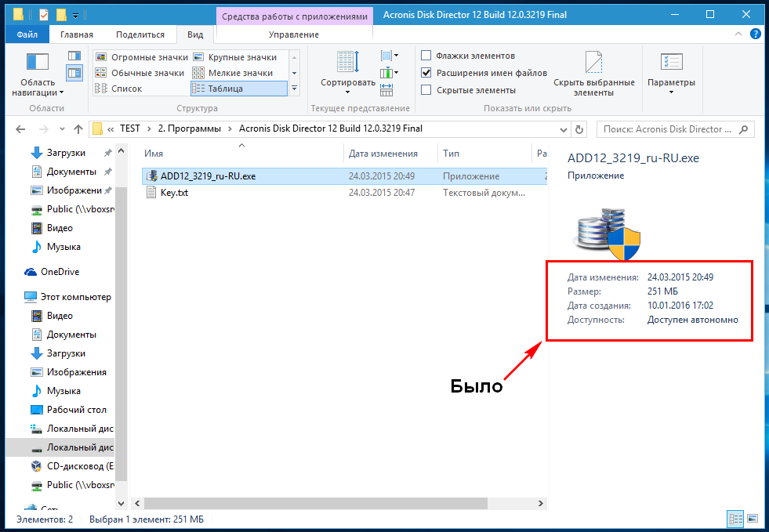This screenshot has height=532, width=769.
Task: Open Параметры folder options
Action: [671, 74]
